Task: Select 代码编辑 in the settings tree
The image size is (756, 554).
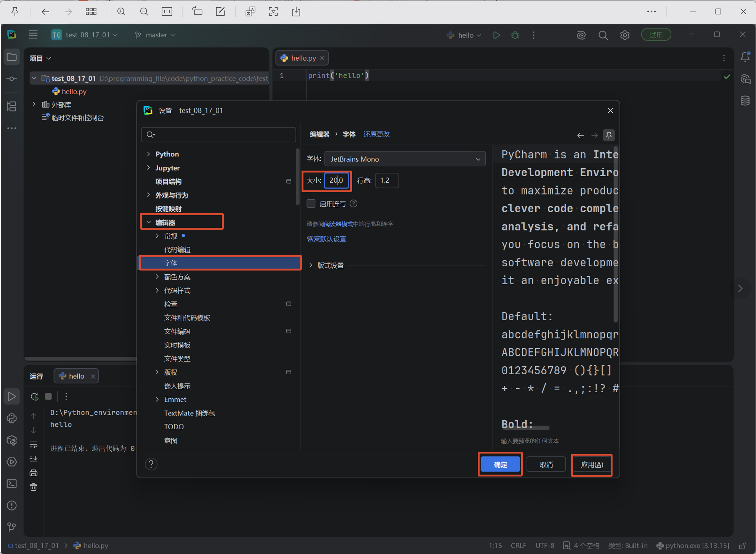Action: point(178,250)
